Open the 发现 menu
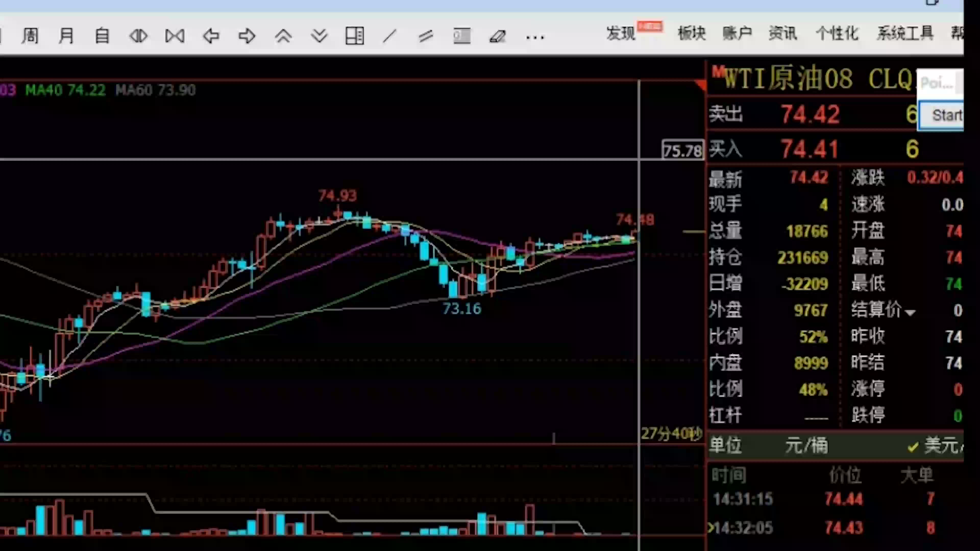 [x=621, y=33]
